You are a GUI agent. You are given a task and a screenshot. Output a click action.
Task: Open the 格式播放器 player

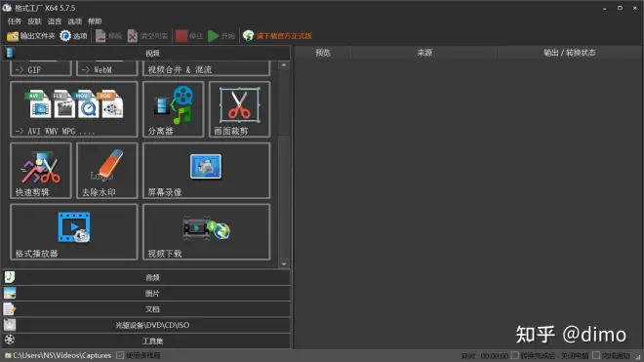tap(74, 232)
